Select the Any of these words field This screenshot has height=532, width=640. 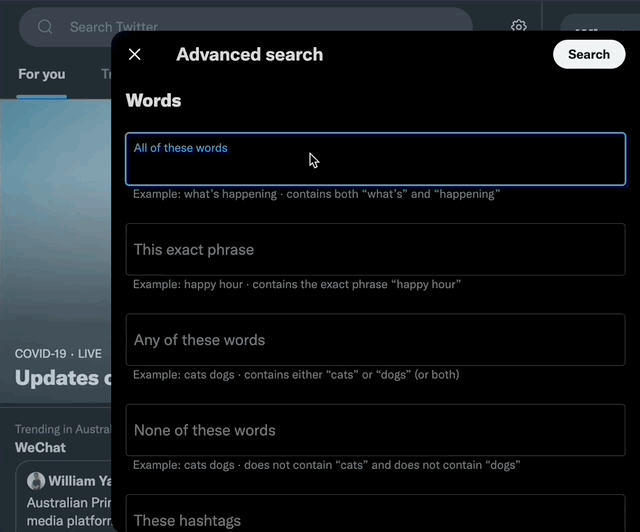[375, 340]
